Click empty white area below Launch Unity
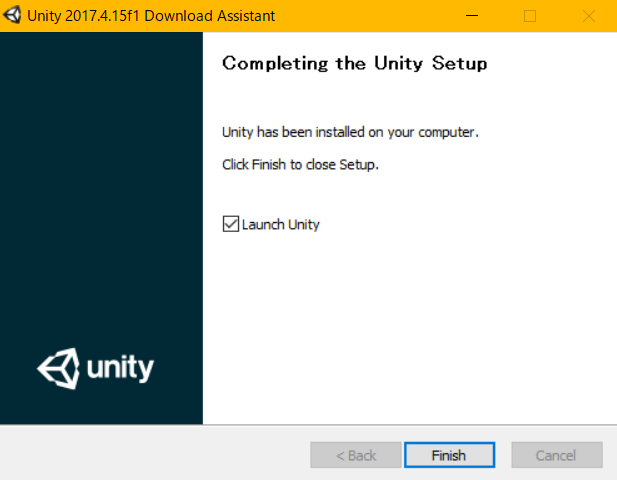 409,327
